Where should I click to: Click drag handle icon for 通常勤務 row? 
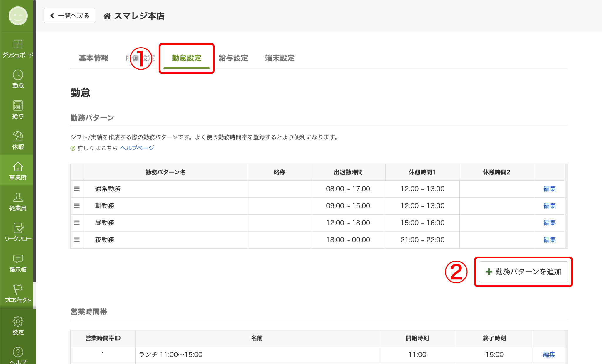click(x=77, y=189)
